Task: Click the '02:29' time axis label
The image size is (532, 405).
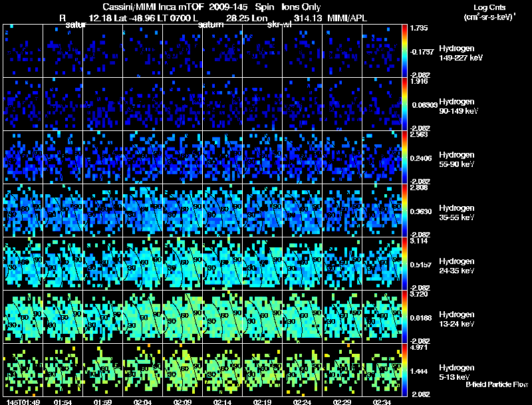Action: point(342,402)
